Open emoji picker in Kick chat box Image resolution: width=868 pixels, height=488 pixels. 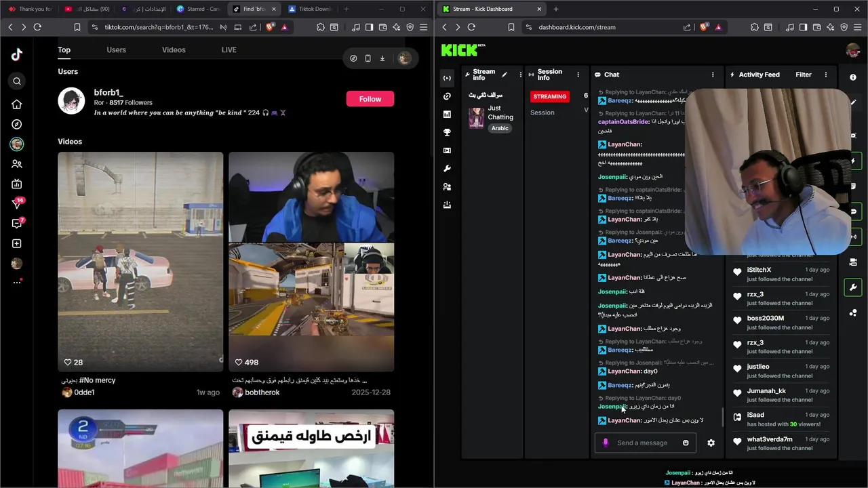pos(686,443)
